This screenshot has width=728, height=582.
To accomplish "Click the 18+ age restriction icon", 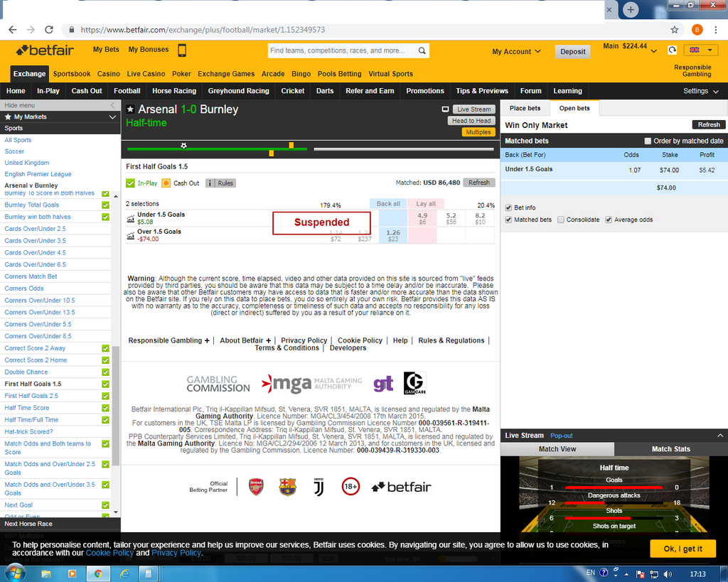I will 350,486.
